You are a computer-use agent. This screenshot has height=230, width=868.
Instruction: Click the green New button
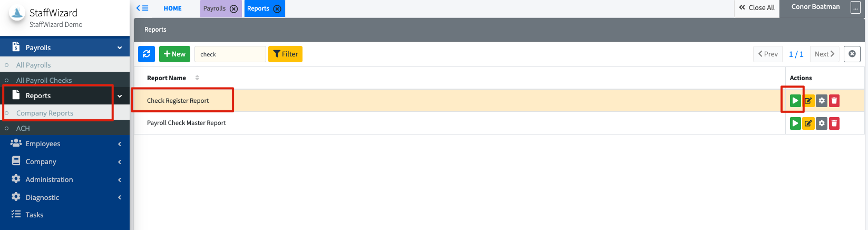(x=174, y=54)
